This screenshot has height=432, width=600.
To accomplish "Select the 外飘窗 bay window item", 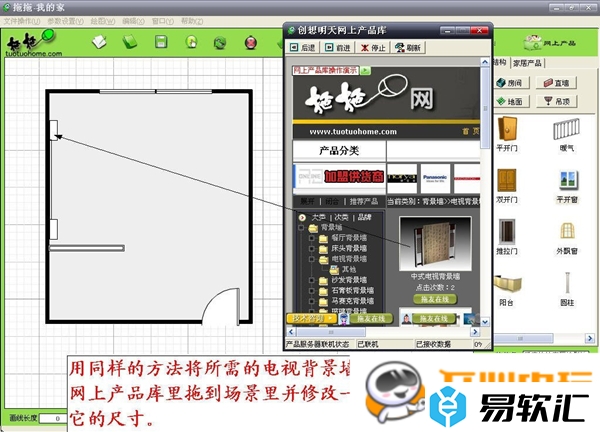I will click(x=567, y=238).
